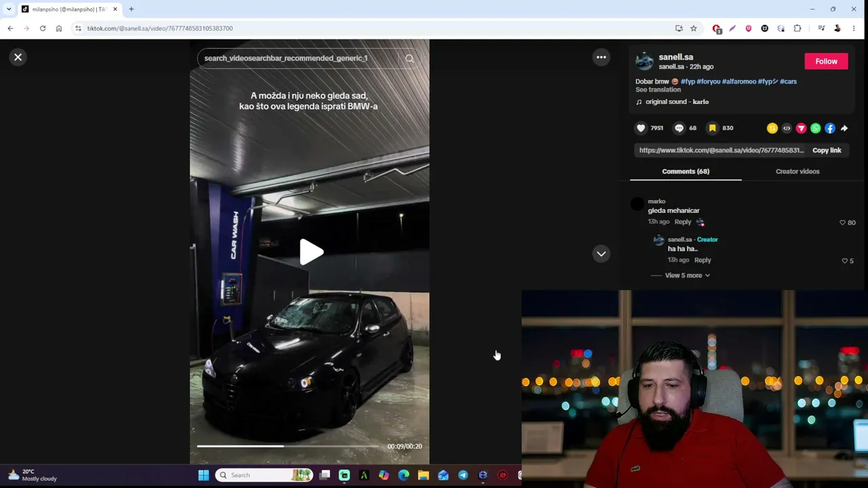Copy the video link
868x488 pixels.
point(827,150)
